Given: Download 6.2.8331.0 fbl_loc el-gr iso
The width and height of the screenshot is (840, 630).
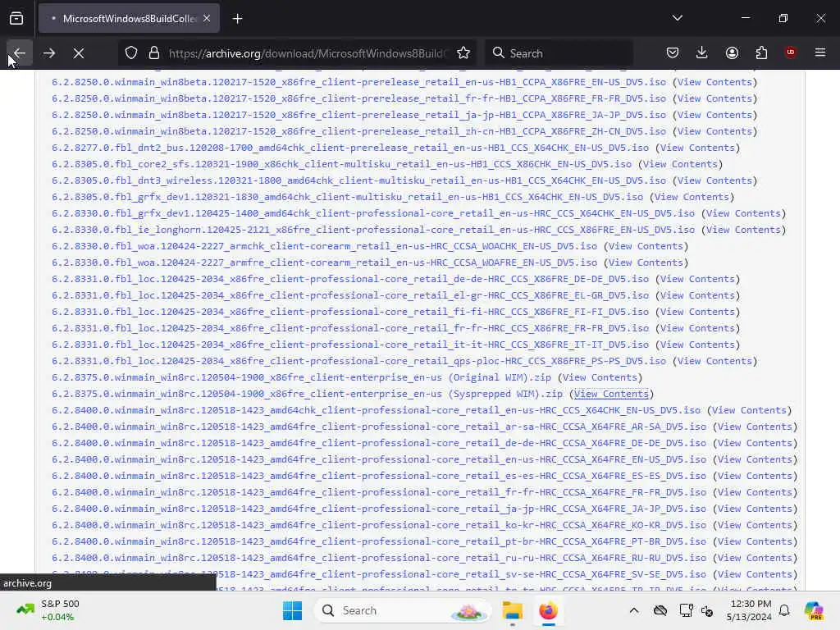Looking at the screenshot, I should point(350,295).
